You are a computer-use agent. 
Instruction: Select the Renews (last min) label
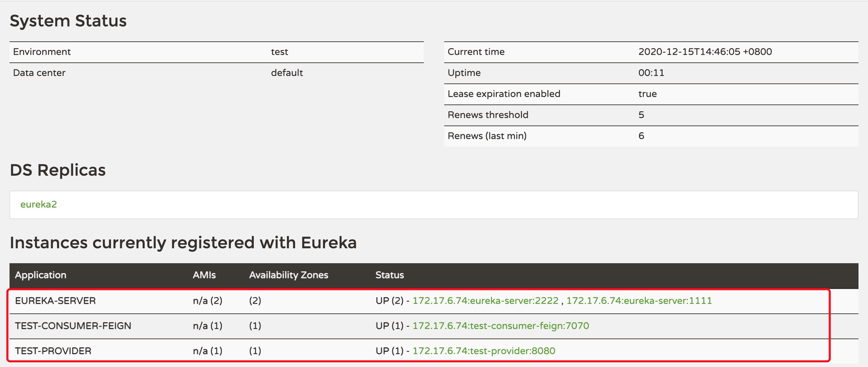pyautogui.click(x=487, y=136)
